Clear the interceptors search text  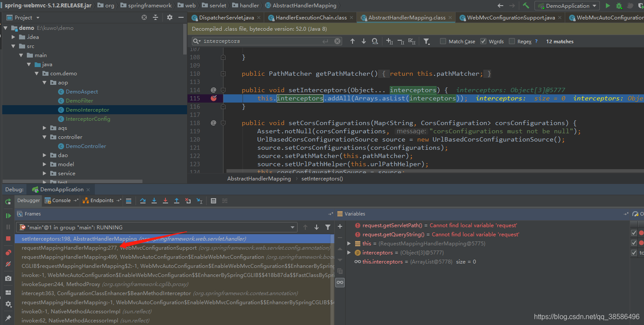337,41
